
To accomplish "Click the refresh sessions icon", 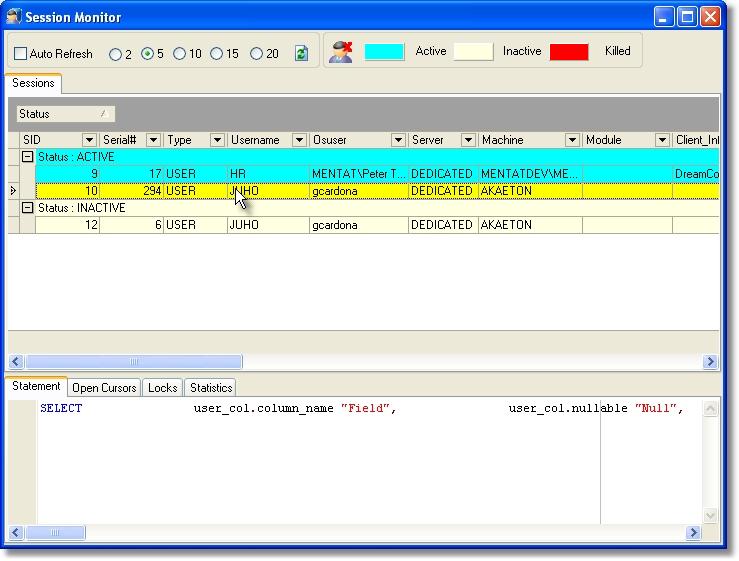I will (301, 53).
